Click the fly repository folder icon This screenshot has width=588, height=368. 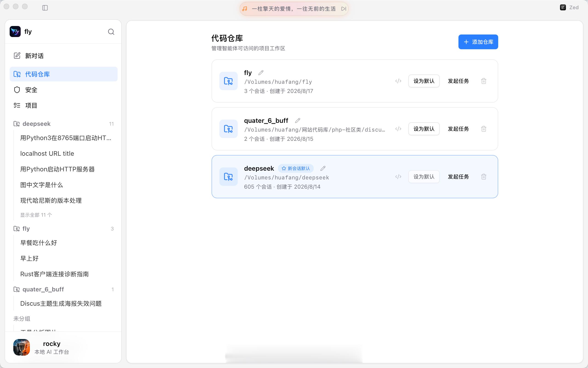(x=228, y=81)
